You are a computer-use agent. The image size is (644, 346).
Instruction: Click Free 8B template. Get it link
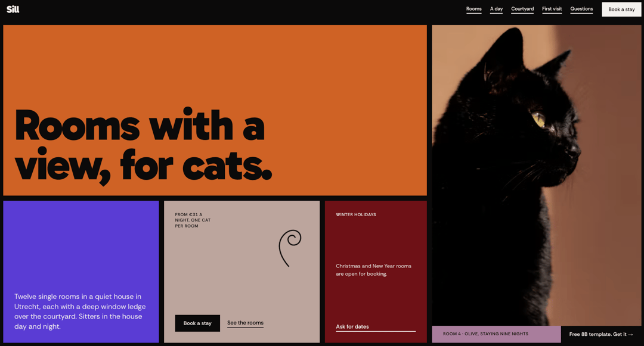click(601, 334)
